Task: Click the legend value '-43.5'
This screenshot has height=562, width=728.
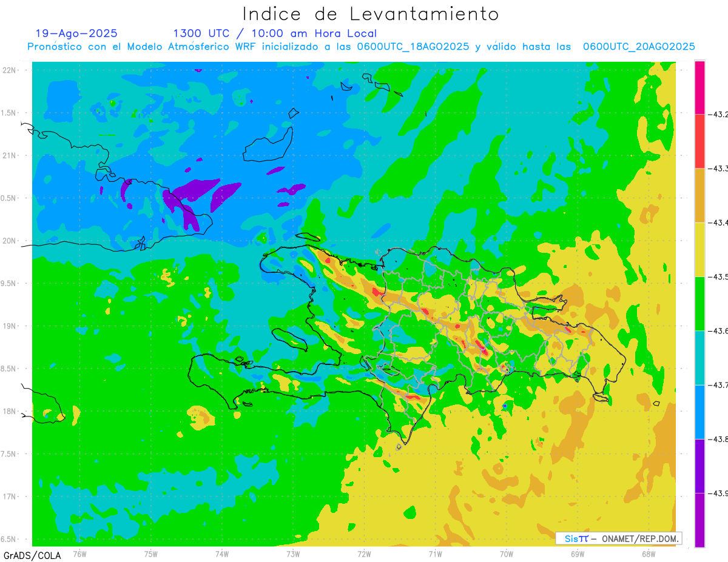Action: pos(718,276)
